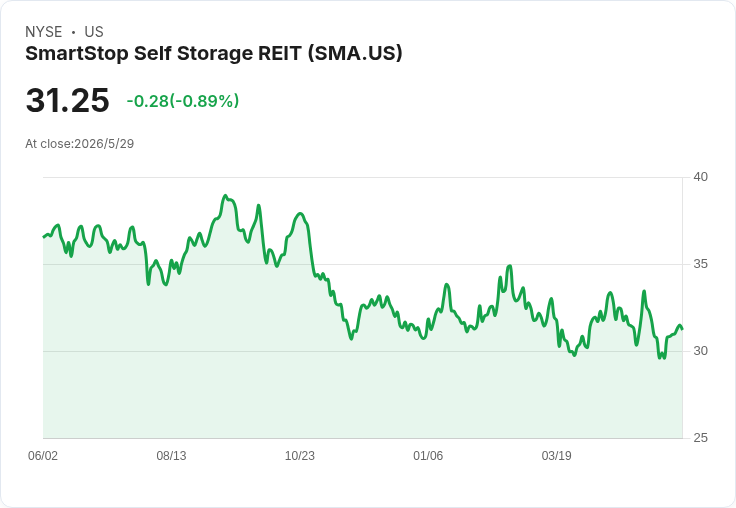
Task: Click the SmartStop Self Storage REIT title
Action: 214,54
